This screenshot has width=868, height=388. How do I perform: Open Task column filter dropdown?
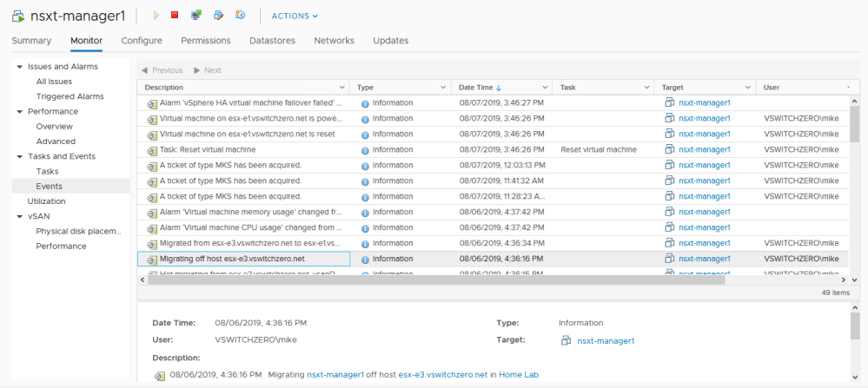click(646, 88)
